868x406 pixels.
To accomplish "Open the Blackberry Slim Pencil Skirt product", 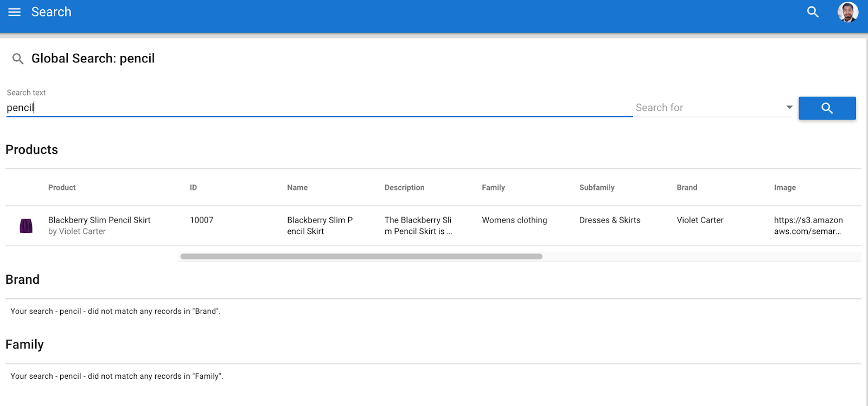I will [99, 220].
